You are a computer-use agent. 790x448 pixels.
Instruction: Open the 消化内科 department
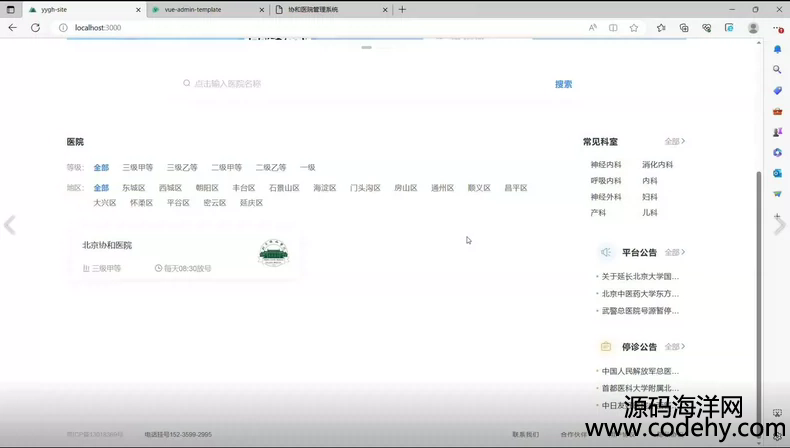pos(657,165)
